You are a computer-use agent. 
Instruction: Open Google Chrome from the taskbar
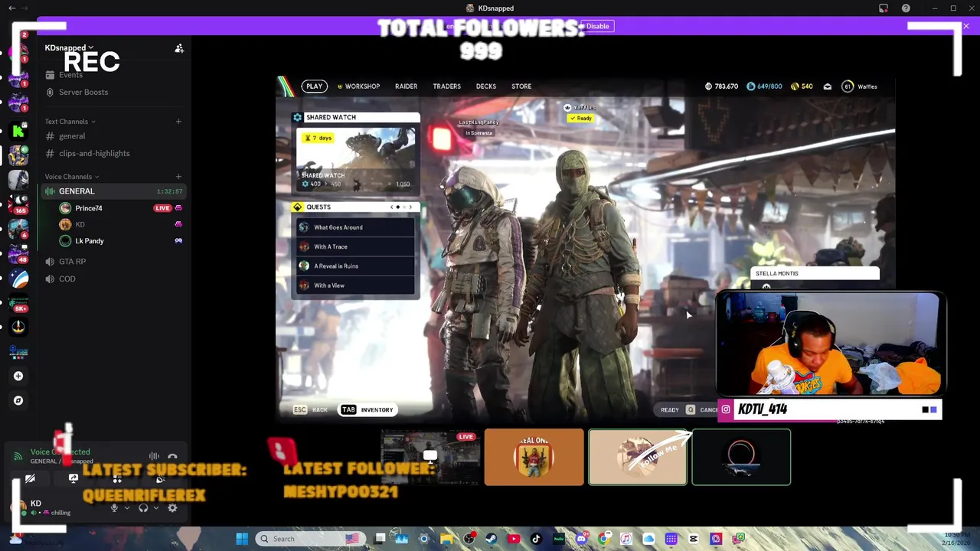point(604,539)
